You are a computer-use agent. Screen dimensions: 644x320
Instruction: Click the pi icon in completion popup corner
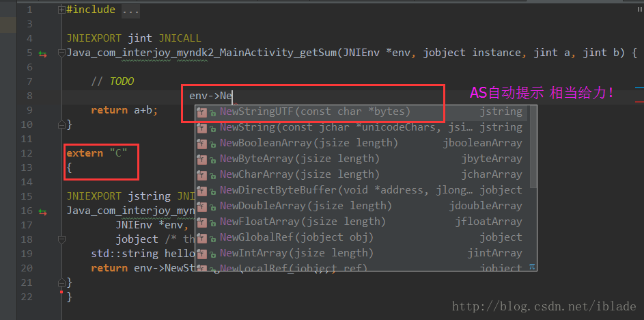pyautogui.click(x=531, y=266)
